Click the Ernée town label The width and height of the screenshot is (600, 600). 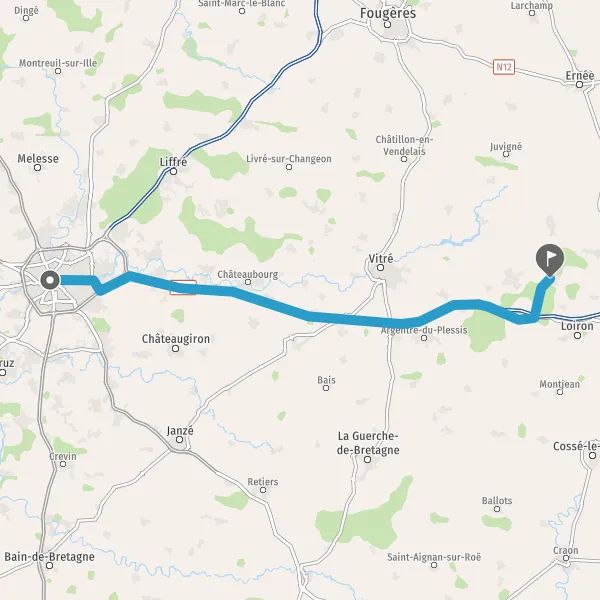(x=580, y=75)
